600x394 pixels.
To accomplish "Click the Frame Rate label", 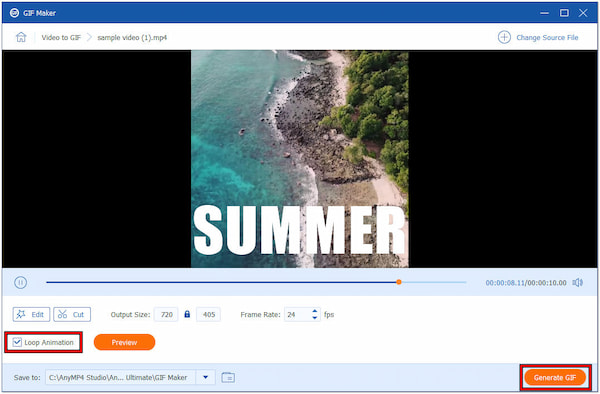I will pyautogui.click(x=260, y=314).
